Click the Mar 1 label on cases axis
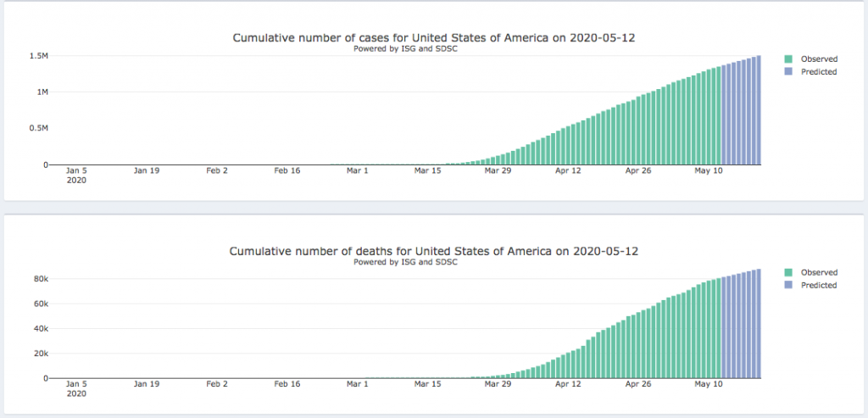The width and height of the screenshot is (868, 418). coord(358,170)
